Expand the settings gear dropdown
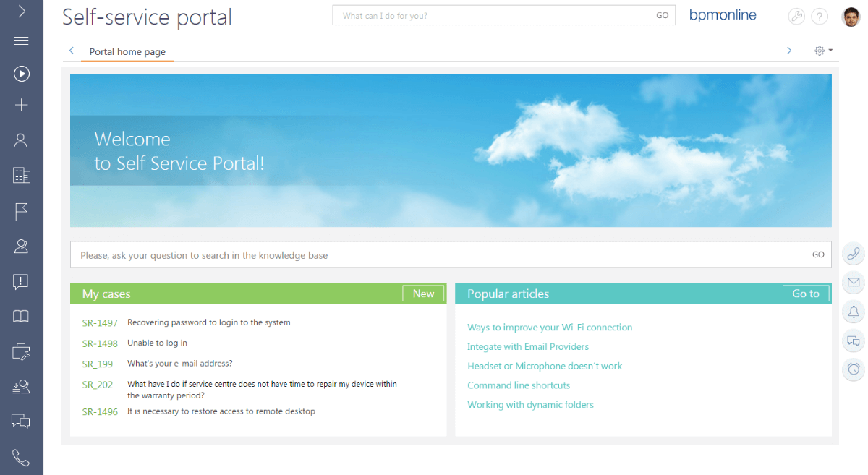This screenshot has width=868, height=475. 822,51
